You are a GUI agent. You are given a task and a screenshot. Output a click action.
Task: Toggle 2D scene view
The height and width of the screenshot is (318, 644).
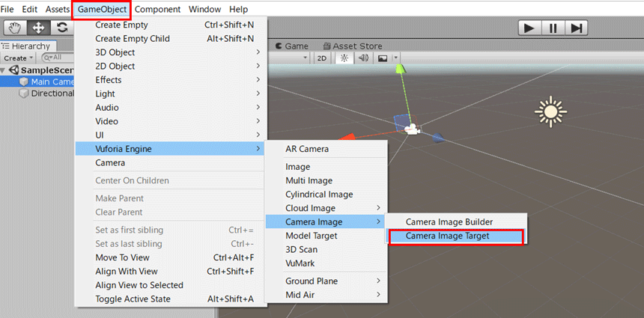point(323,58)
